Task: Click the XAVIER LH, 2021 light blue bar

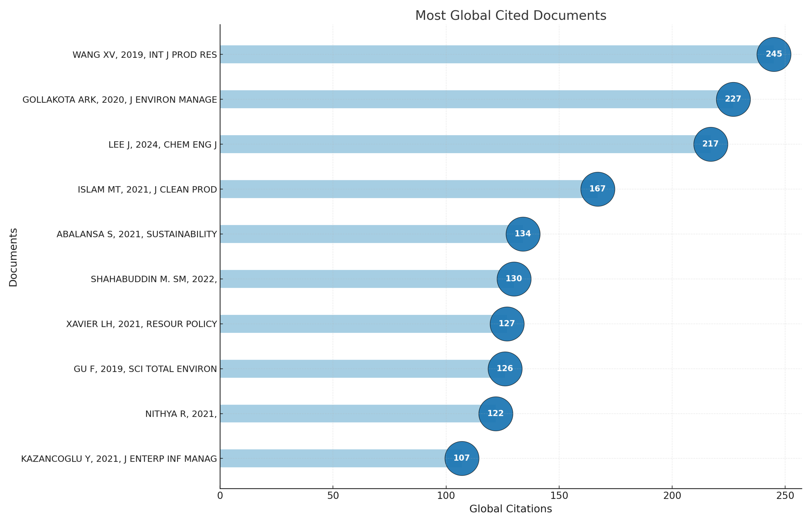Action: click(354, 324)
